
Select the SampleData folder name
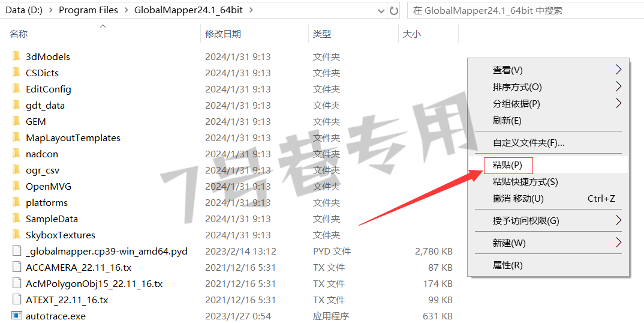52,219
